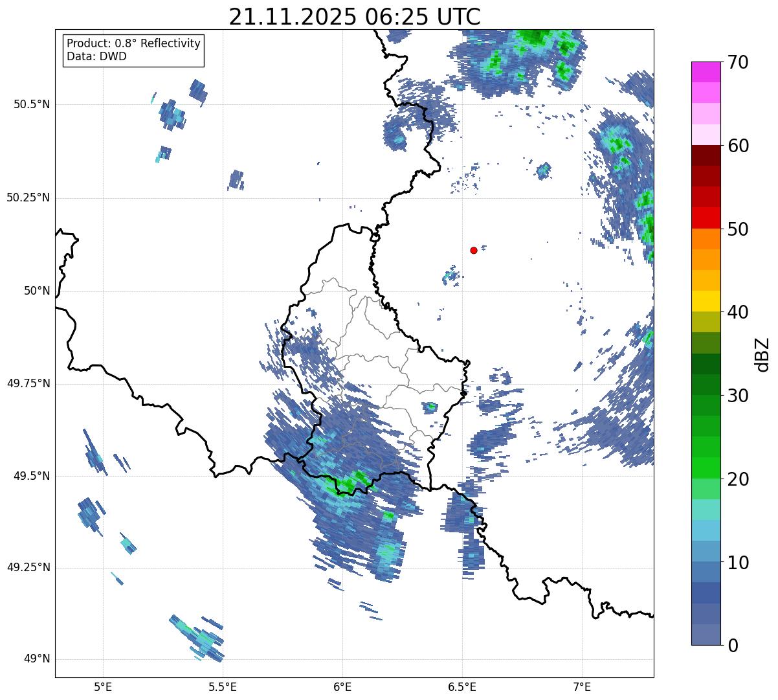Click the latitude label 49.75°N
The height and width of the screenshot is (700, 778).
point(28,383)
